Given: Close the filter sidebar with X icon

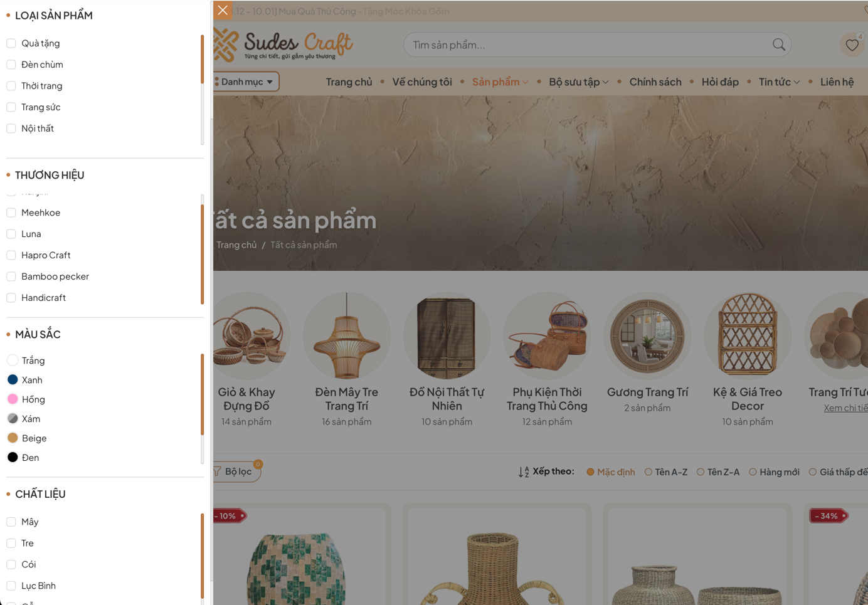Looking at the screenshot, I should (x=223, y=10).
